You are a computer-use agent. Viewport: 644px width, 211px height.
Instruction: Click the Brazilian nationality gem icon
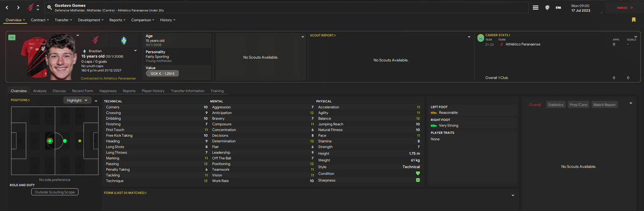85,51
